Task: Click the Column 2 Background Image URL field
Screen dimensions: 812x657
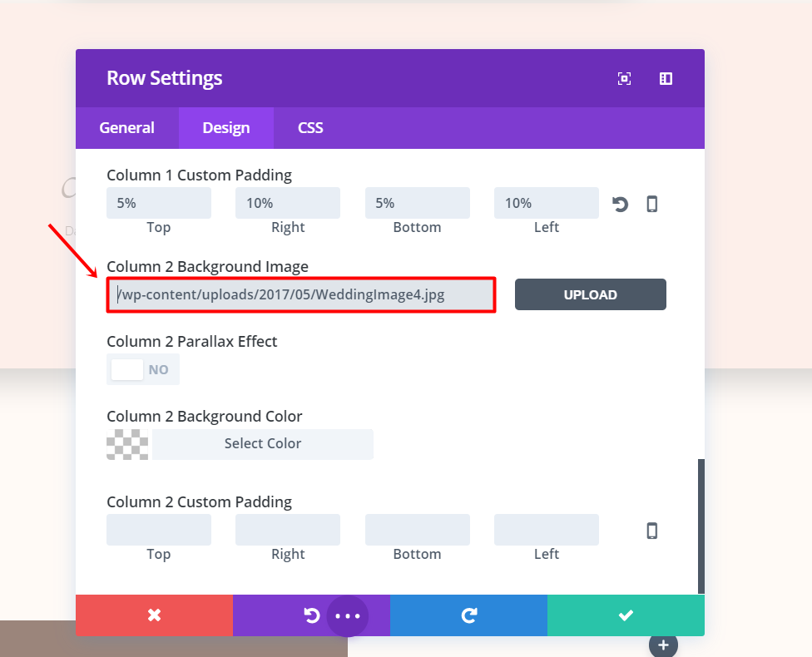Action: coord(301,295)
